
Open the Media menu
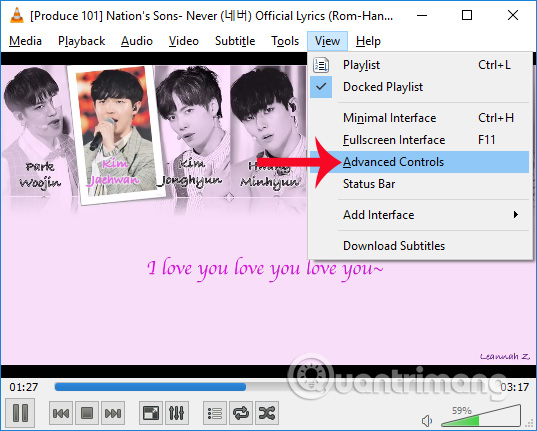[25, 41]
